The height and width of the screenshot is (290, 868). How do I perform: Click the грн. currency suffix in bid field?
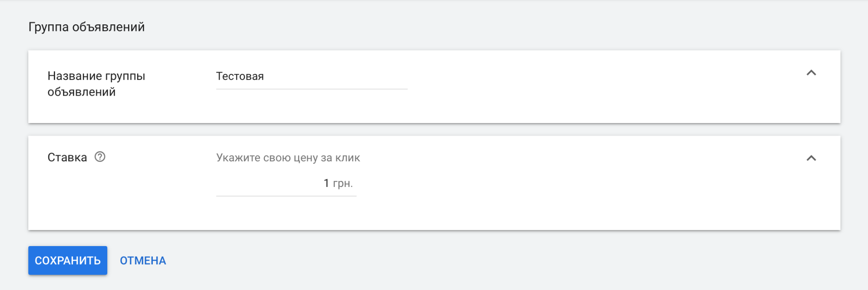343,183
